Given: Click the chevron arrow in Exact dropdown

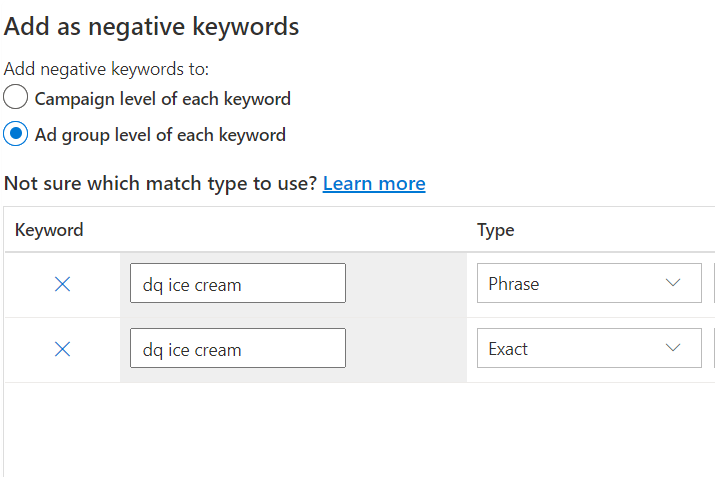Looking at the screenshot, I should (673, 348).
